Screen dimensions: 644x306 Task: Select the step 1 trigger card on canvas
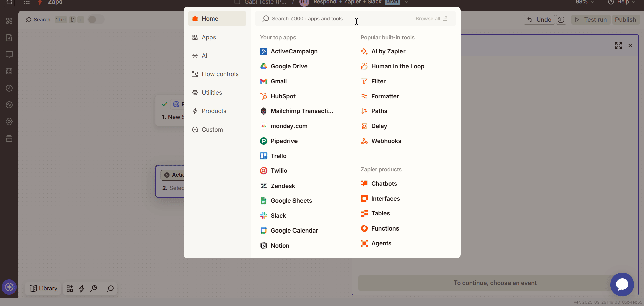point(170,111)
